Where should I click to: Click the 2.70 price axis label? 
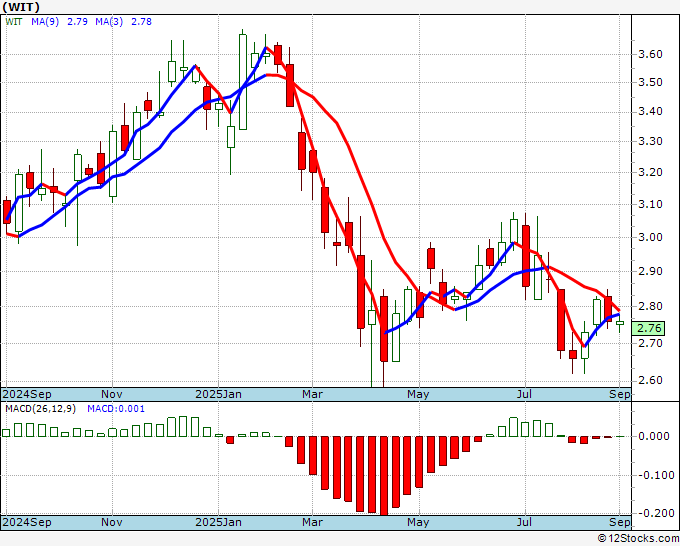point(650,343)
